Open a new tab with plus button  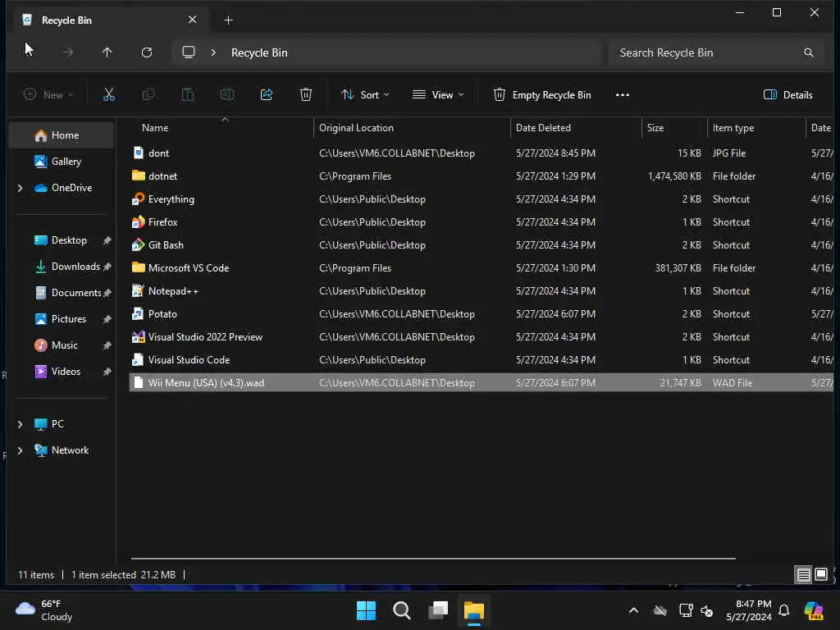(x=228, y=21)
